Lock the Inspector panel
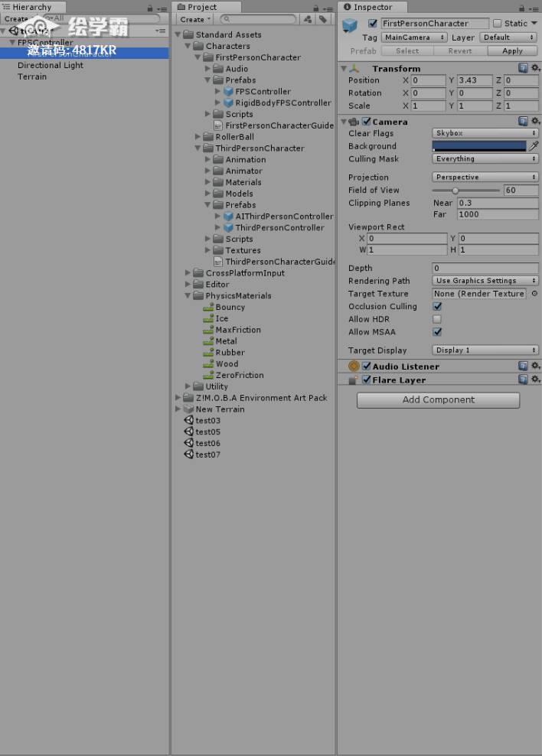Image resolution: width=542 pixels, height=756 pixels. coord(521,8)
